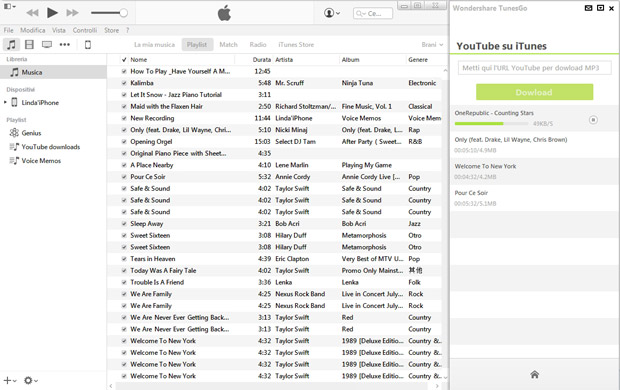Click the YouTube URL input field in TunesGo
Image resolution: width=620 pixels, height=390 pixels.
[535, 68]
